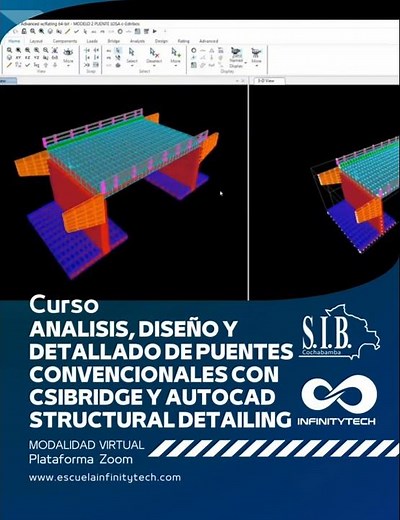This screenshot has width=400, height=520.
Task: Click the run analysis play arrow in quick access toolbar
Action: [x=155, y=31]
